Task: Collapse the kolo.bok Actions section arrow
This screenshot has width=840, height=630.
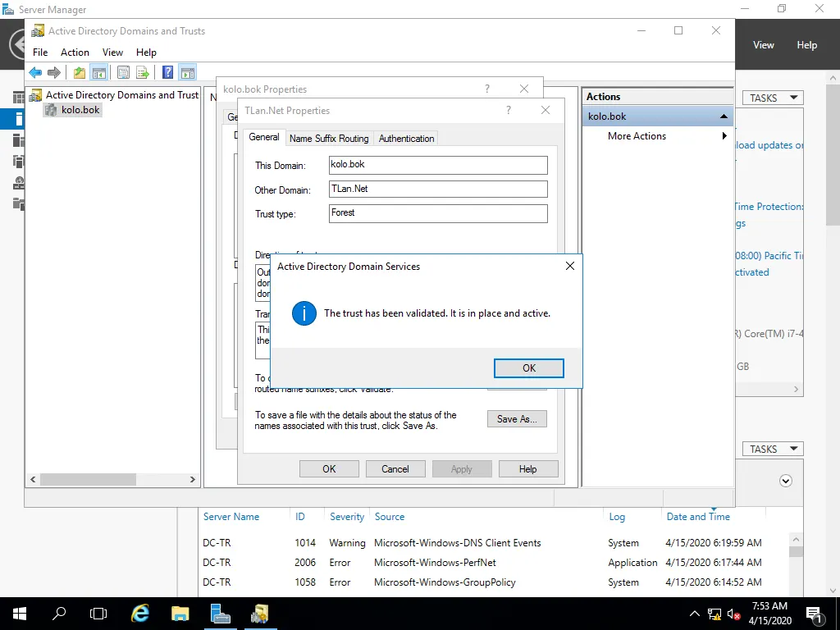Action: coord(724,116)
